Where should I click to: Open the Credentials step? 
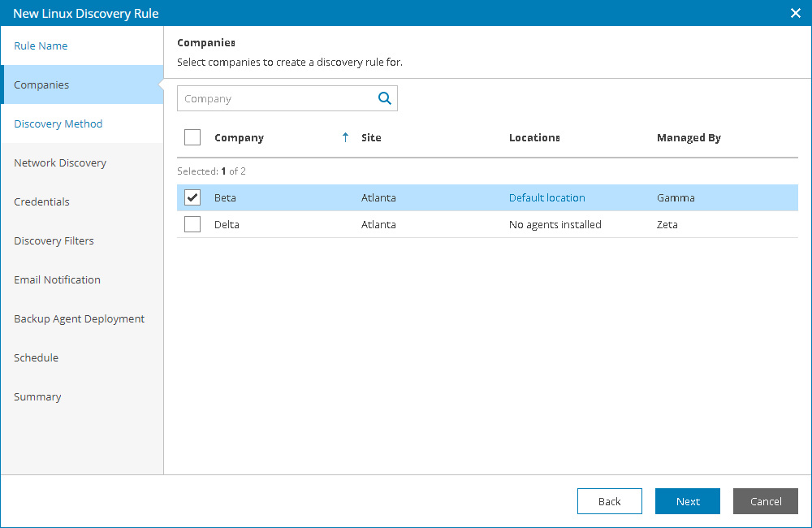click(42, 202)
